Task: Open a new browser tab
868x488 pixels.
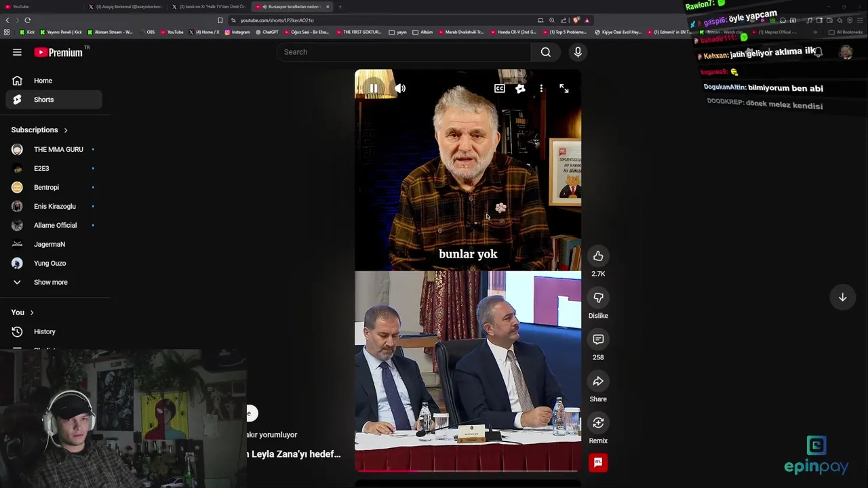Action: [x=340, y=7]
